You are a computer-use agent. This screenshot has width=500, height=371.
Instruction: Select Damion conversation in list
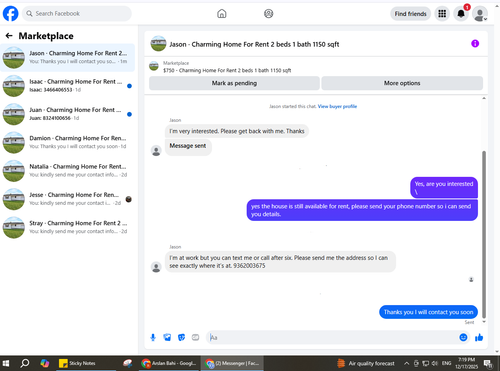point(68,142)
